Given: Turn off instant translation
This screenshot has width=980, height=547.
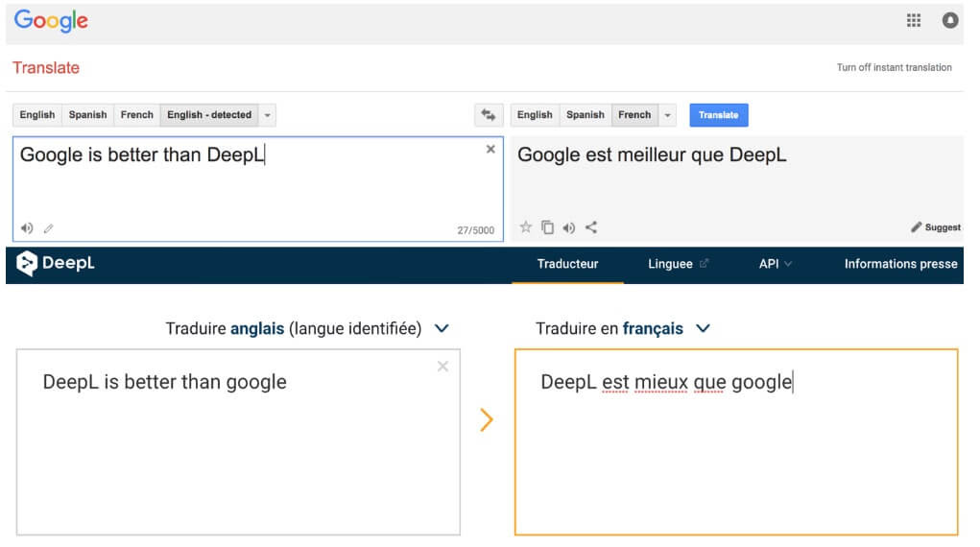Looking at the screenshot, I should click(895, 67).
